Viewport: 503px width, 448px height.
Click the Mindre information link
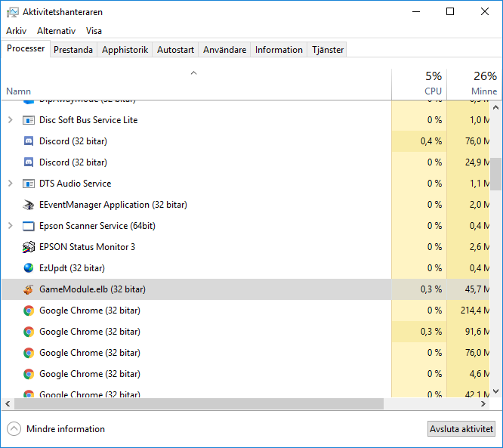tap(66, 429)
